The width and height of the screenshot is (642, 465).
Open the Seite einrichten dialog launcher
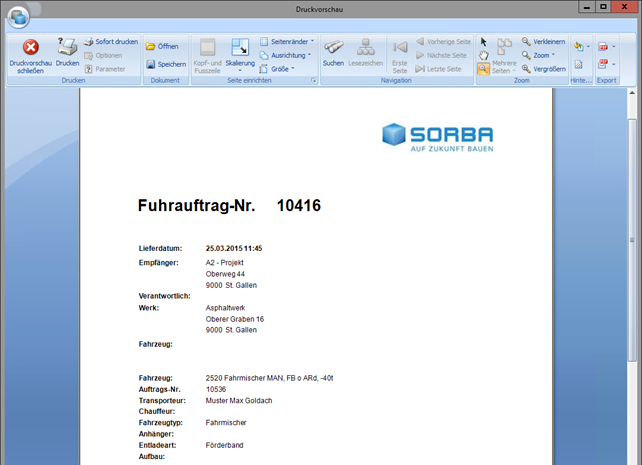(313, 80)
